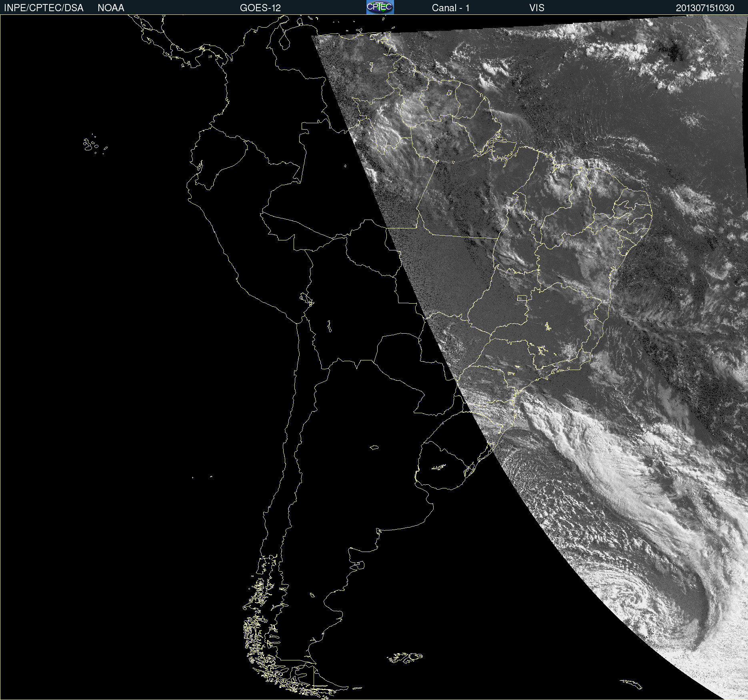The width and height of the screenshot is (748, 700).
Task: Select the VIS channel type label
Action: pyautogui.click(x=537, y=8)
